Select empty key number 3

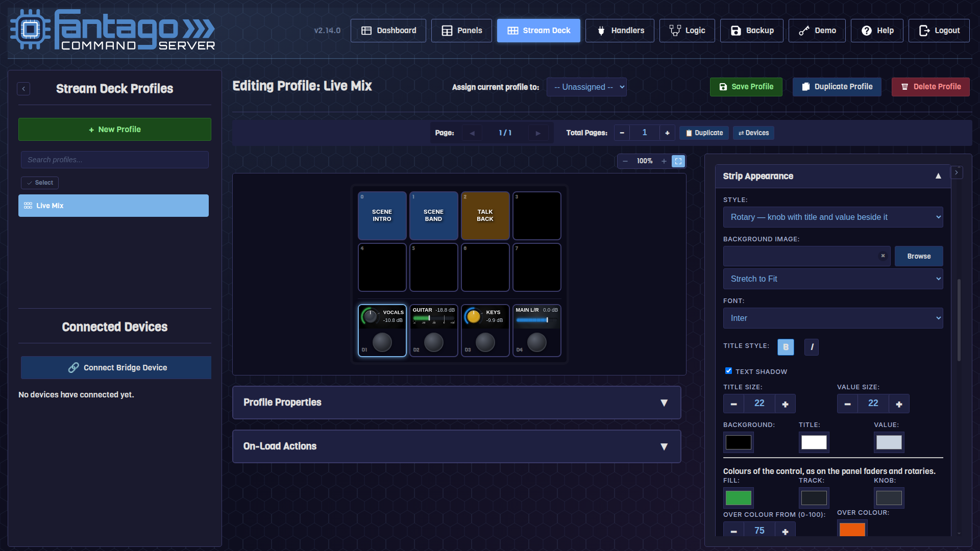tap(537, 216)
